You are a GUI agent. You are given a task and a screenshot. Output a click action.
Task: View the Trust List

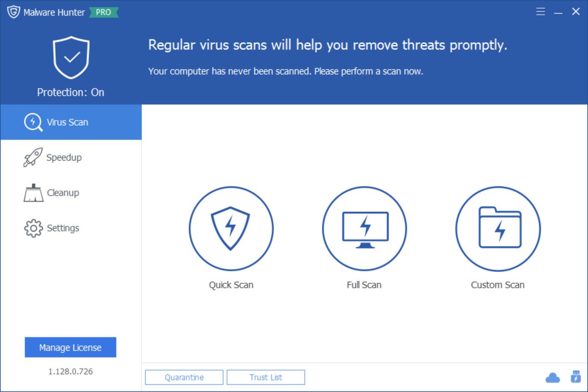(x=266, y=377)
